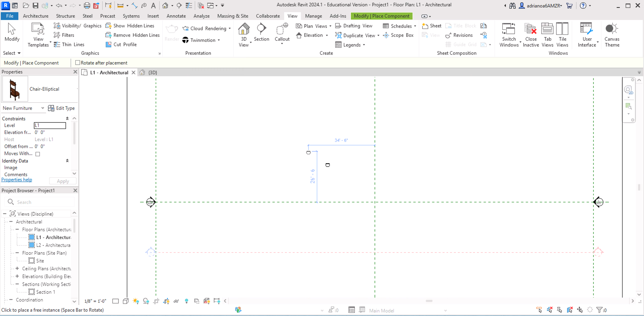Arrange windows as Tab Views
The height and width of the screenshot is (316, 644).
click(x=547, y=35)
